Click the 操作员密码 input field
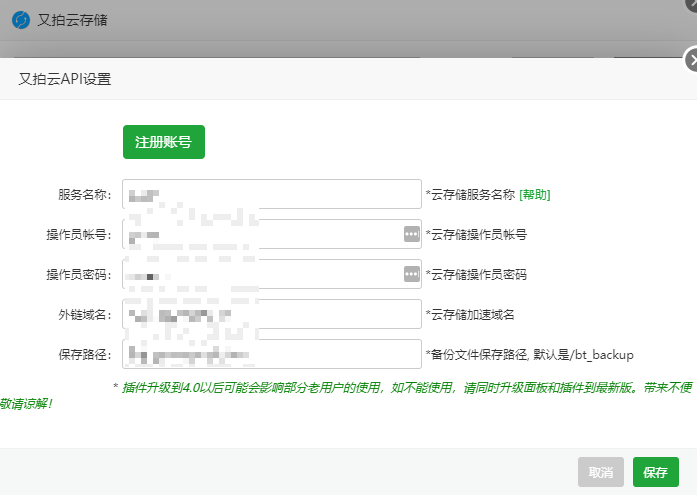 (x=272, y=274)
